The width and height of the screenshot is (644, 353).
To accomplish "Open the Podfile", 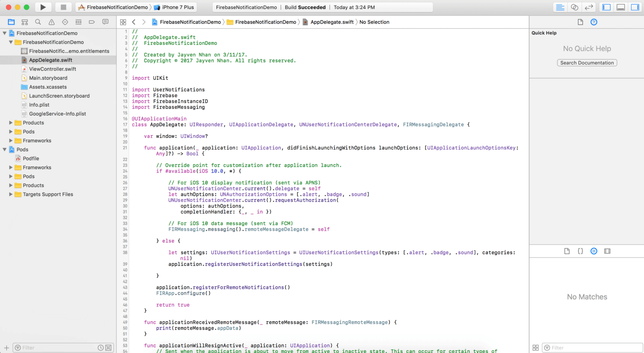I will coord(31,158).
